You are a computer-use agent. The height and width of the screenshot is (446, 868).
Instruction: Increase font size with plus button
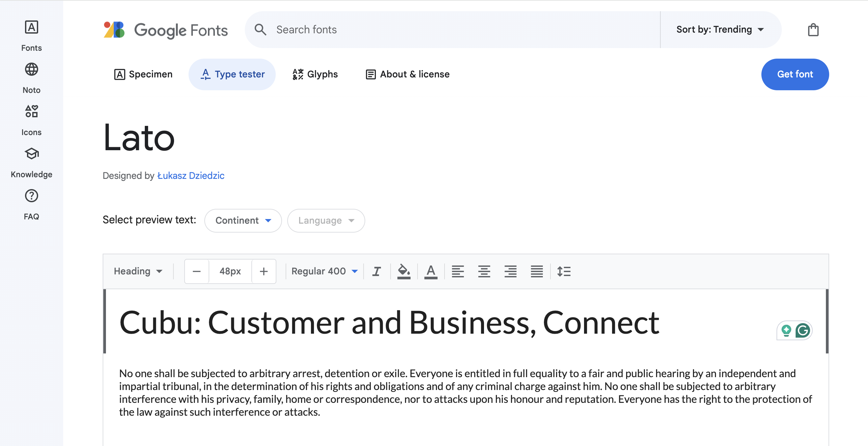264,271
